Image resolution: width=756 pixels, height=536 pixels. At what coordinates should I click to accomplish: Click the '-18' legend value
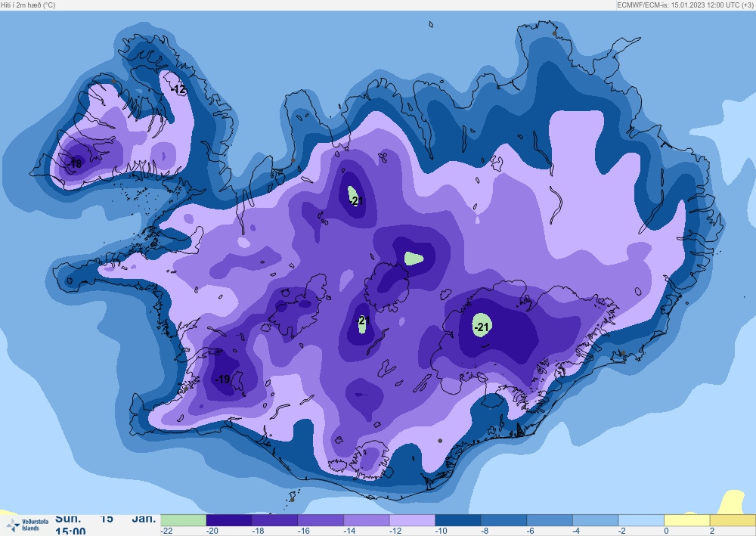258,531
